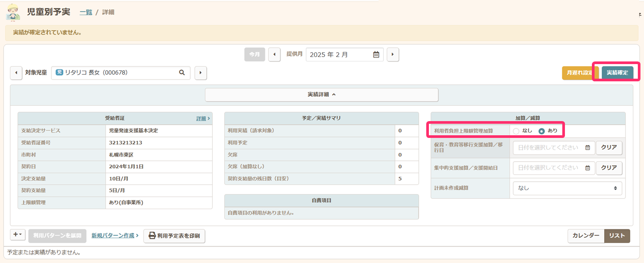The height and width of the screenshot is (263, 644).
Task: Open calendar icon for 保育・教育等移行支援加算 date
Action: (x=587, y=148)
